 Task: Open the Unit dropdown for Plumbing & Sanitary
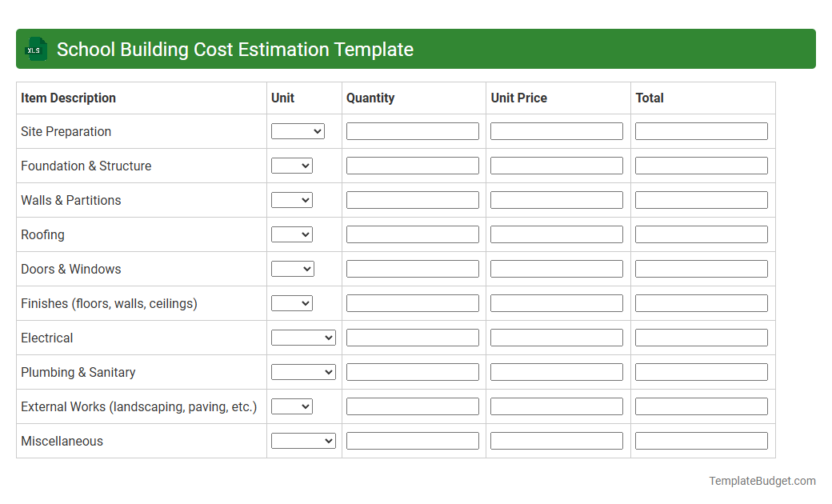click(x=303, y=371)
